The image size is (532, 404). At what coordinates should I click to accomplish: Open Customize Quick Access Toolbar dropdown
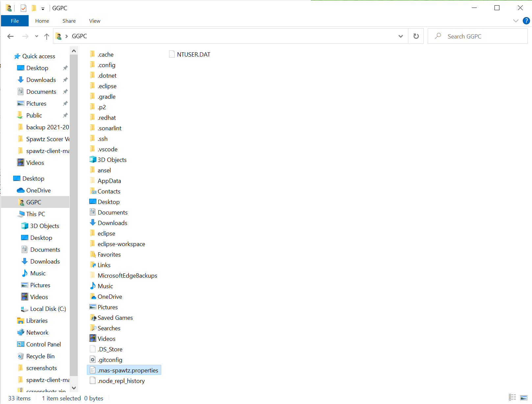(x=43, y=9)
